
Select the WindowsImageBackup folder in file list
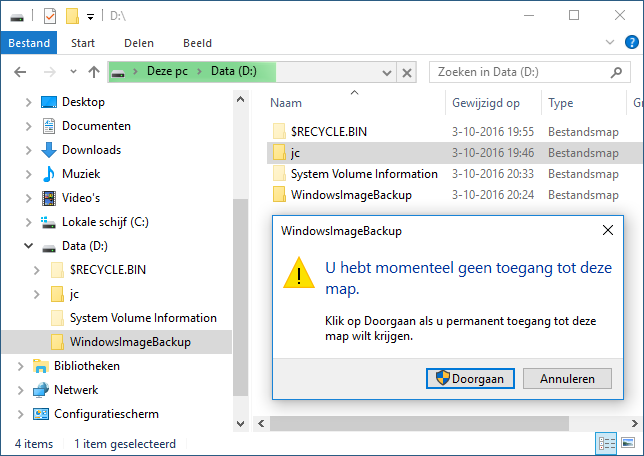[x=351, y=195]
